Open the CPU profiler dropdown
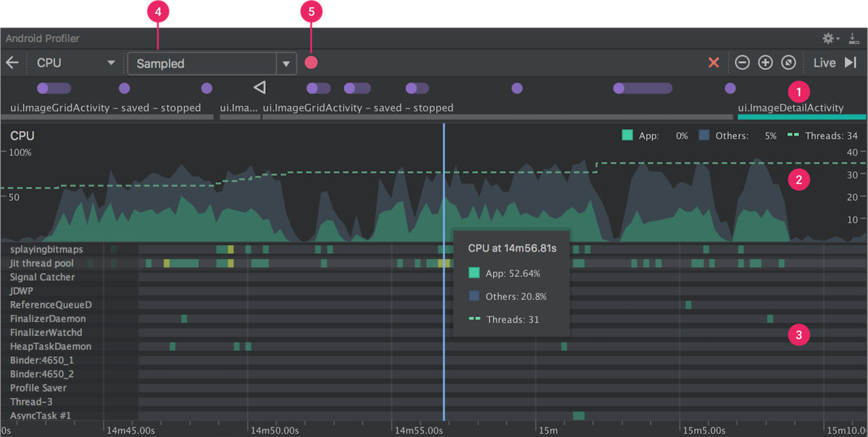868x437 pixels. click(x=75, y=62)
